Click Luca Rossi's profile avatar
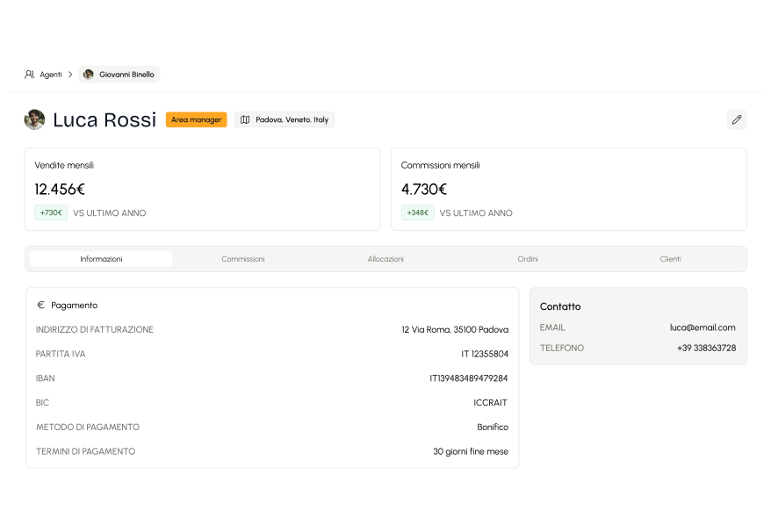Viewport: 771px width, 532px height. (34, 119)
